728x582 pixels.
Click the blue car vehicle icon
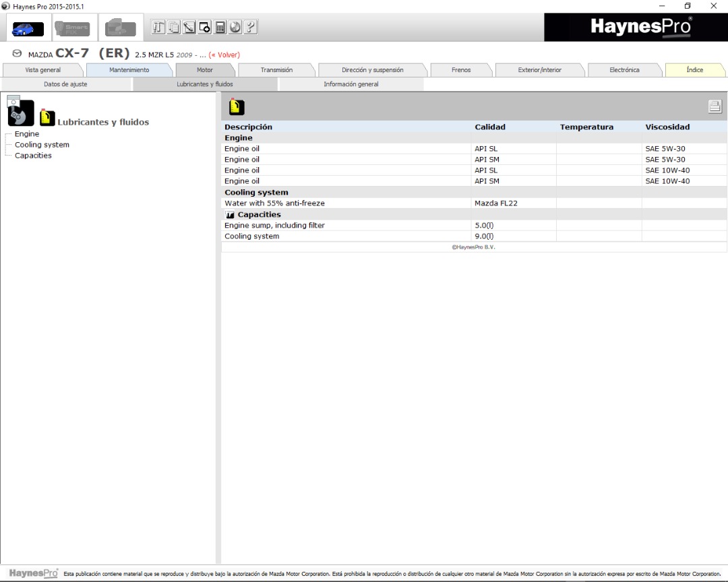(x=28, y=28)
